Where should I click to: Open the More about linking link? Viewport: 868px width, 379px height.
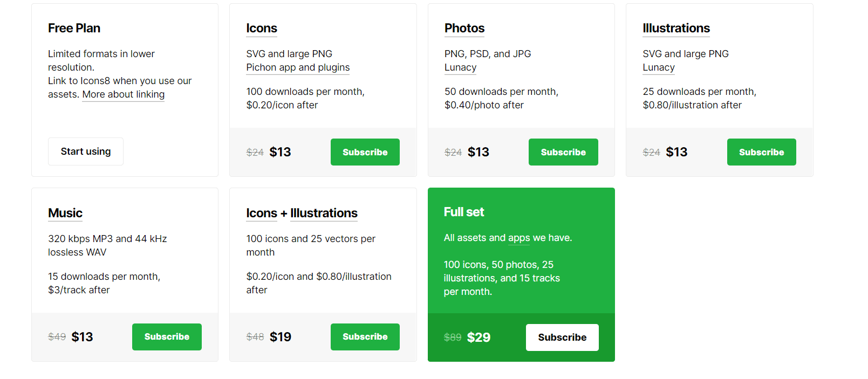pos(123,94)
